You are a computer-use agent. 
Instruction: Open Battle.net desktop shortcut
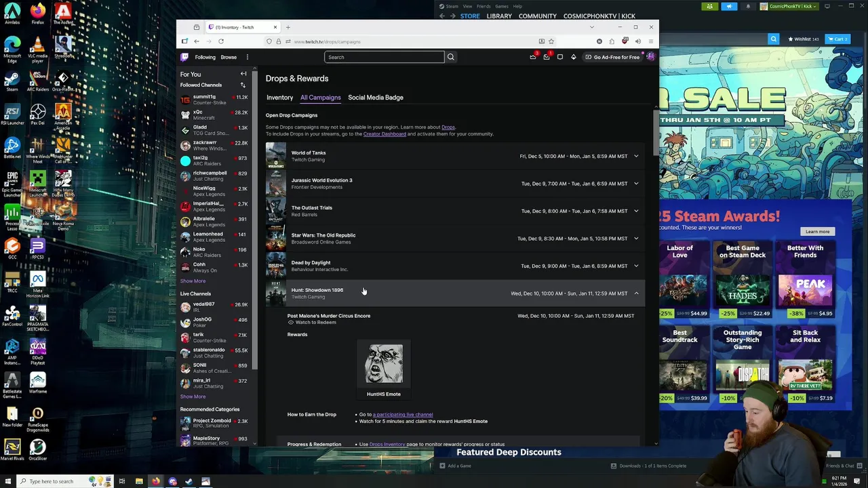coord(12,148)
